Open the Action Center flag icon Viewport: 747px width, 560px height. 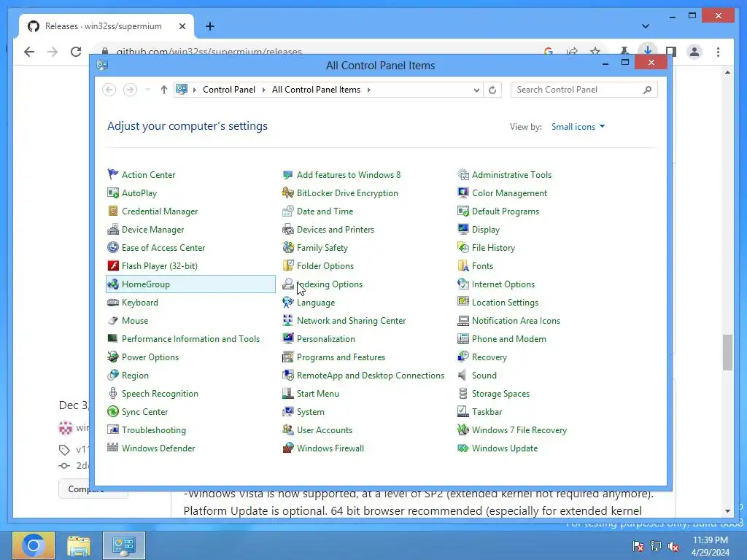pos(113,175)
